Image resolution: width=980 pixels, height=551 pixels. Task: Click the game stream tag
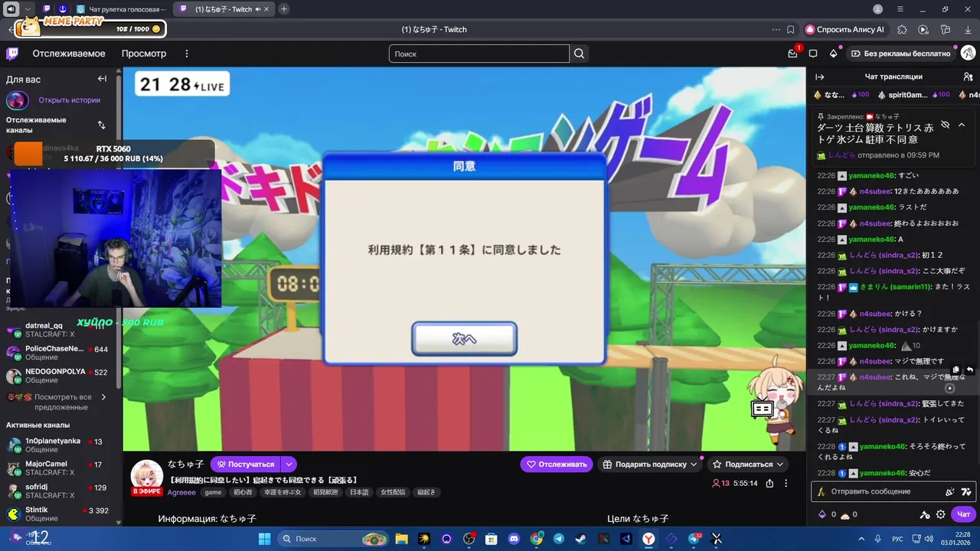(x=213, y=493)
